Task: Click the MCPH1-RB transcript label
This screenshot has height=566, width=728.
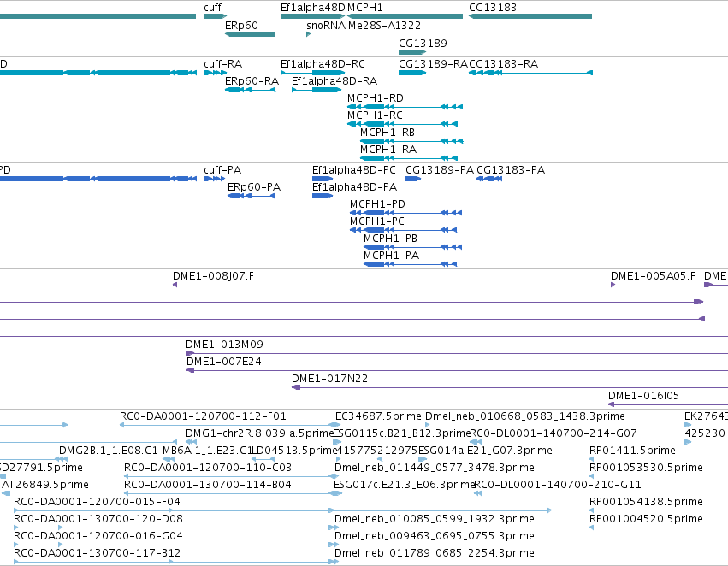Action: point(388,133)
